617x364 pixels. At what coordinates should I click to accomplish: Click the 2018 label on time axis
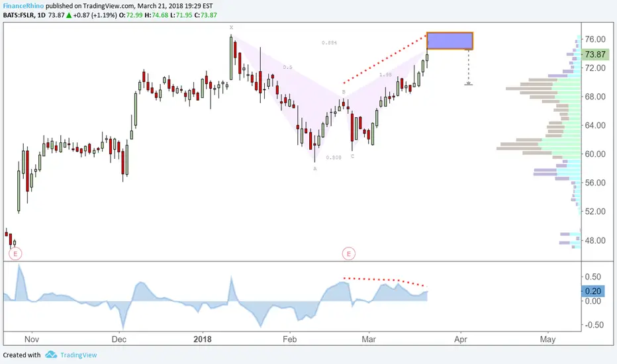tap(203, 340)
